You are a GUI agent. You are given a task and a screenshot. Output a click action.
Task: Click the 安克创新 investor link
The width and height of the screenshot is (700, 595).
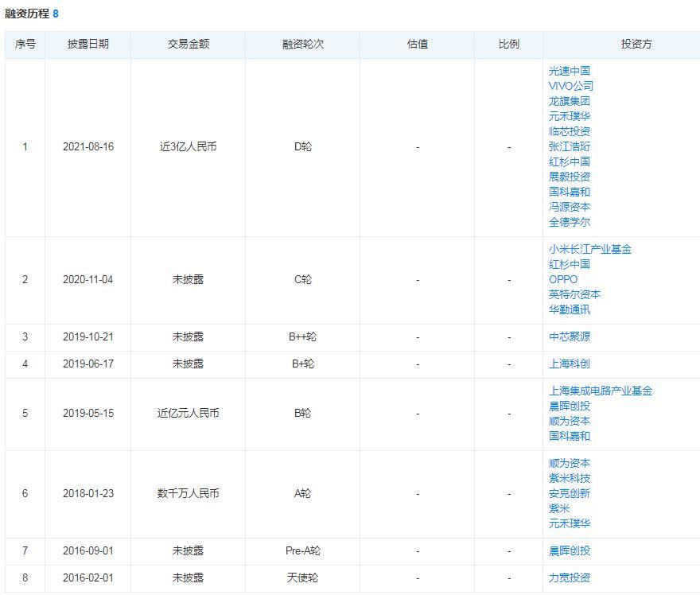tap(569, 493)
